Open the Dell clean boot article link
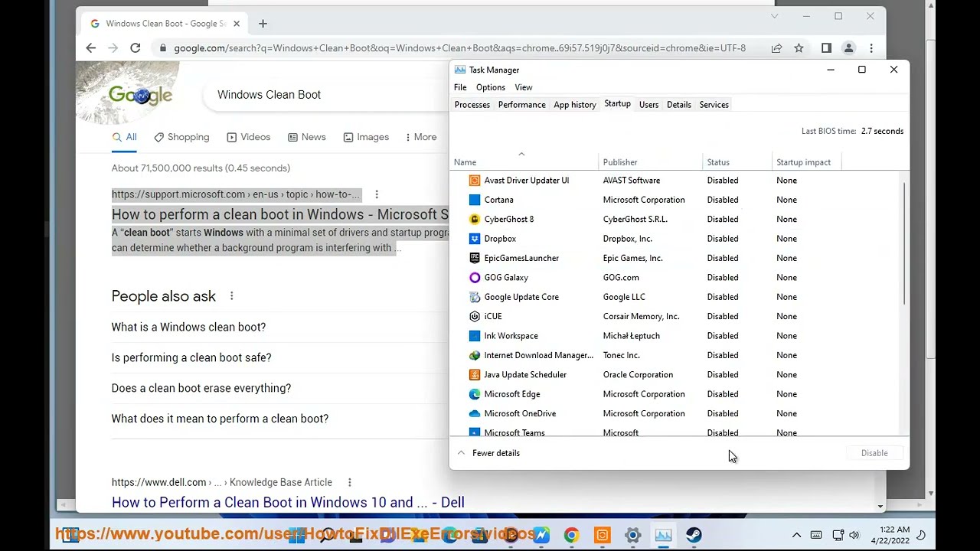 pyautogui.click(x=288, y=503)
